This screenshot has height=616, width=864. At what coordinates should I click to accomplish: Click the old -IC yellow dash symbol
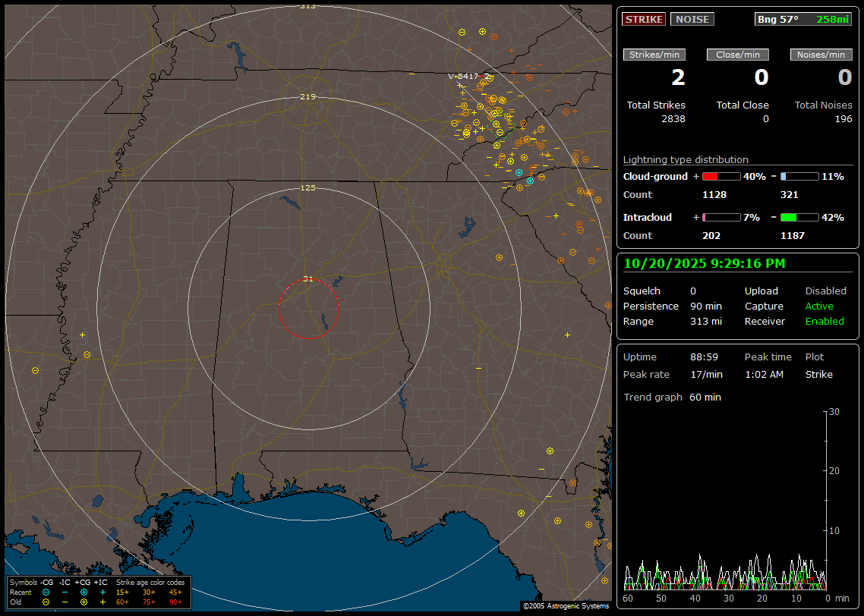(x=65, y=602)
